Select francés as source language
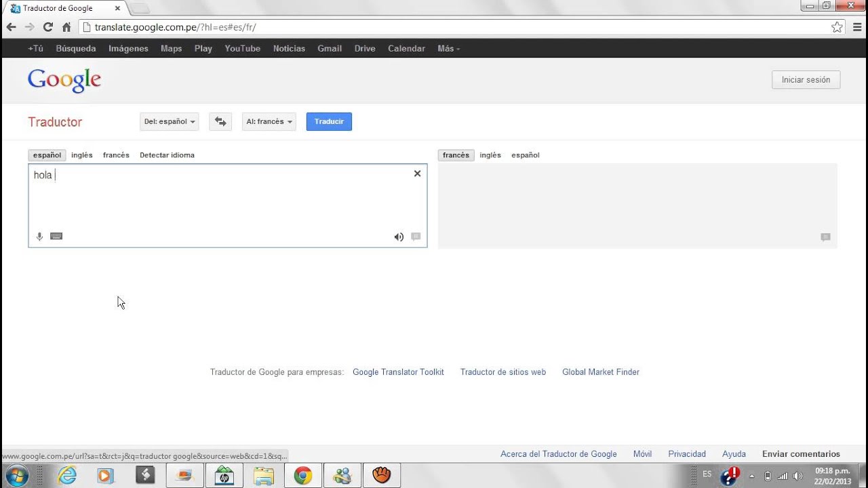 [x=116, y=155]
